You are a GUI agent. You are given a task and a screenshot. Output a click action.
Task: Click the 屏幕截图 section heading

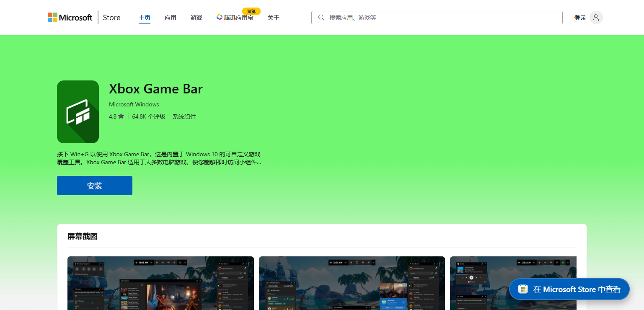[x=83, y=236]
